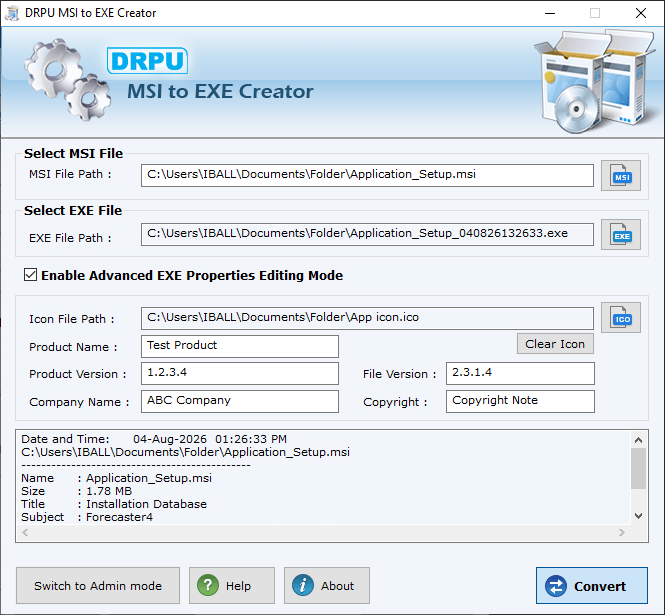Viewport: 665px width, 615px height.
Task: Click the Company Name field with ABC Company
Action: pos(240,401)
